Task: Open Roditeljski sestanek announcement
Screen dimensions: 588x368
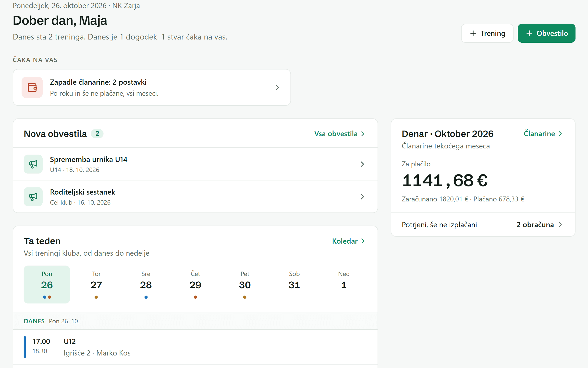Action: click(x=195, y=197)
